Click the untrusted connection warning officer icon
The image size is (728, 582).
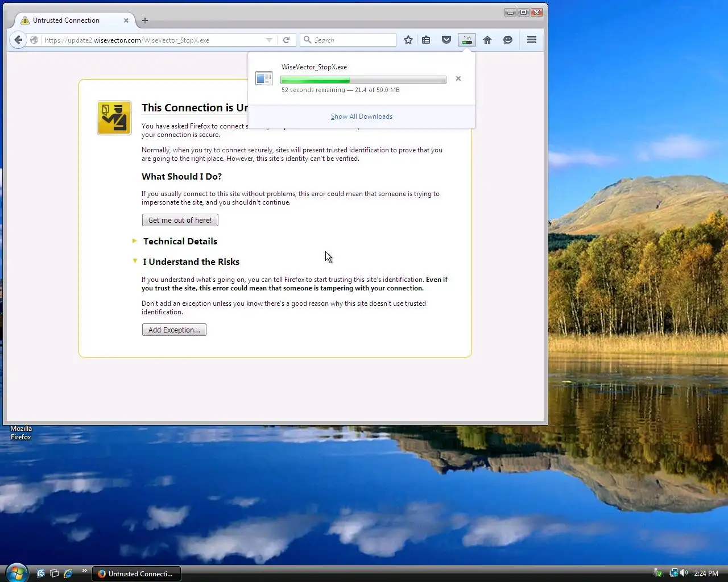[x=114, y=118]
